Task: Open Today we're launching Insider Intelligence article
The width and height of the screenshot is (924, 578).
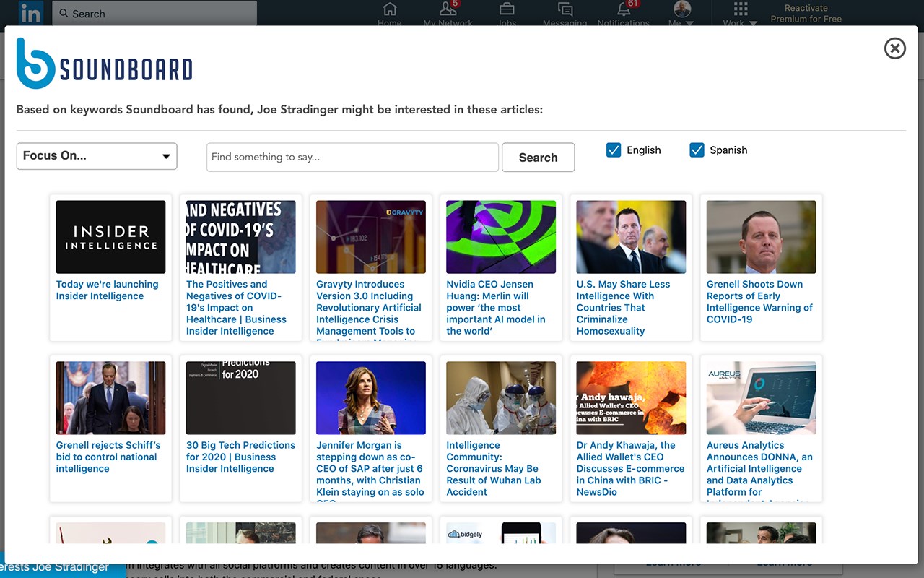Action: tap(108, 290)
